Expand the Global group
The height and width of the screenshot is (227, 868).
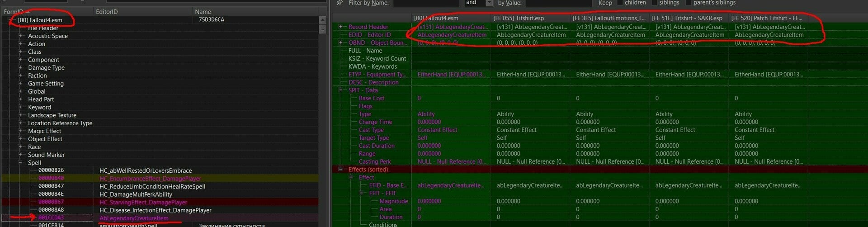(20, 91)
